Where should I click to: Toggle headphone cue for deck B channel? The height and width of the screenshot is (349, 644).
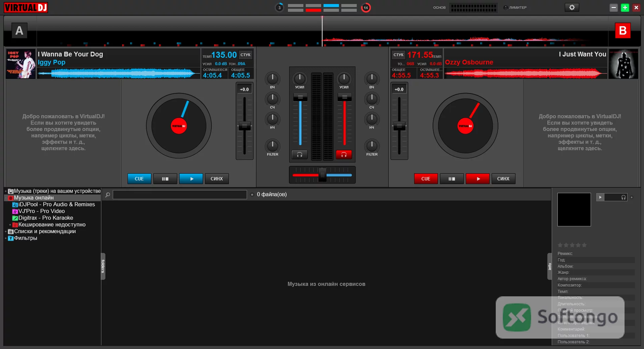coord(344,154)
